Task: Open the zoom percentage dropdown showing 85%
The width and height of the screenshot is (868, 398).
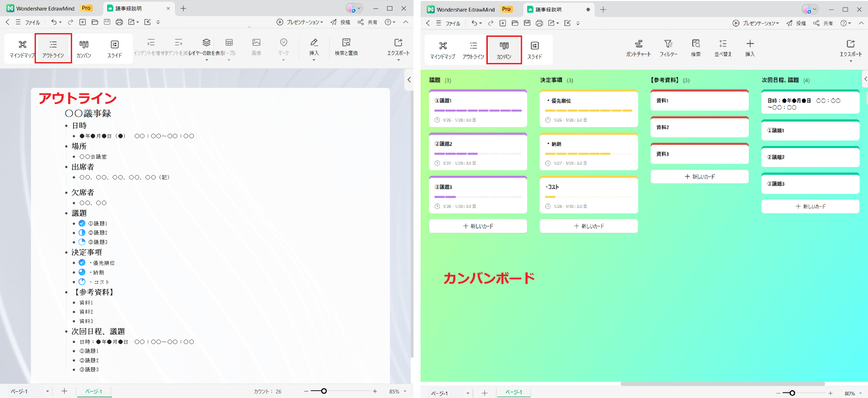Action: 405,391
